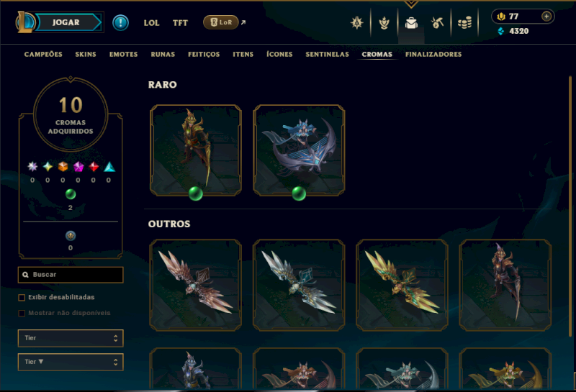Expand the first Tier dropdown
The width and height of the screenshot is (576, 392).
pos(71,338)
